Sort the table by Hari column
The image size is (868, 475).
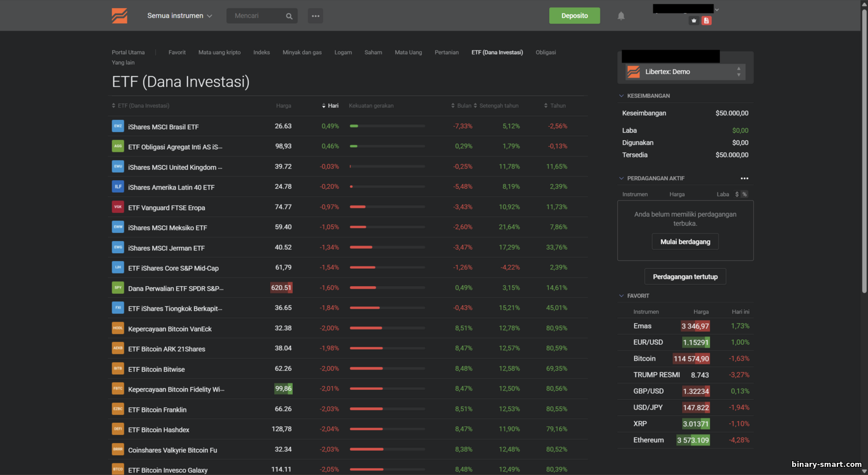click(x=330, y=106)
